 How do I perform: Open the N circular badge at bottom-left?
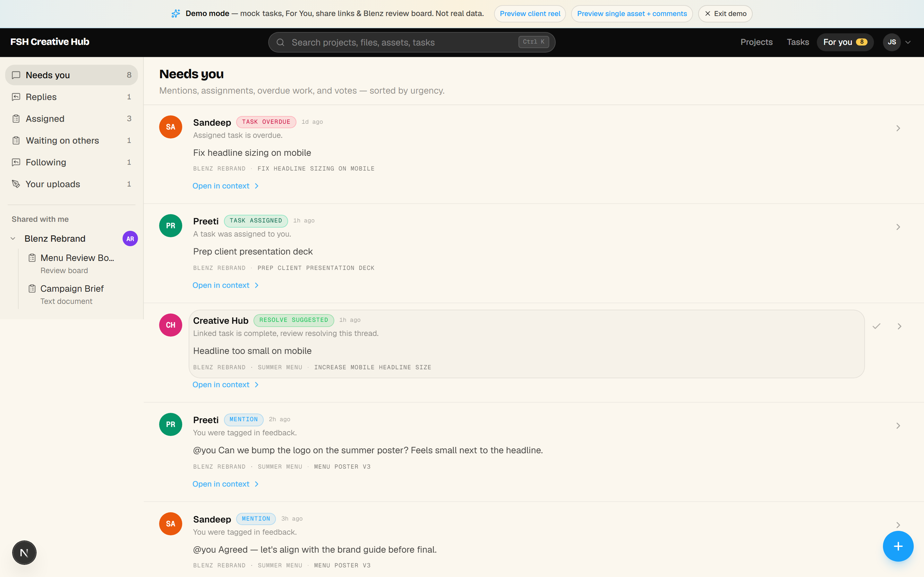pos(24,552)
